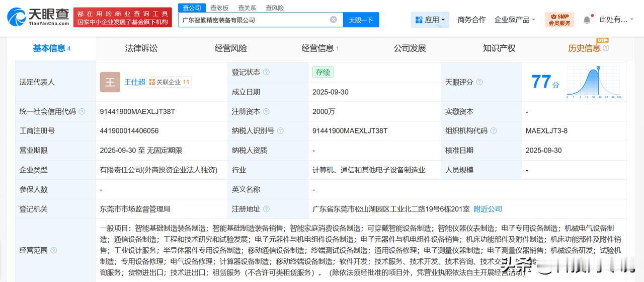Select the 经营风险 tab
644x282 pixels.
click(x=231, y=48)
